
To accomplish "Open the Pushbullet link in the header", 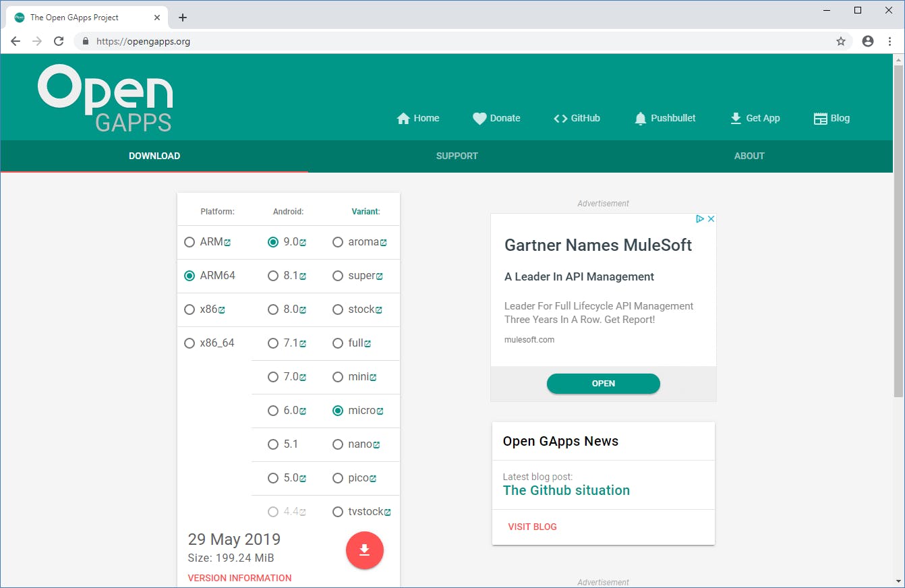I will [665, 118].
